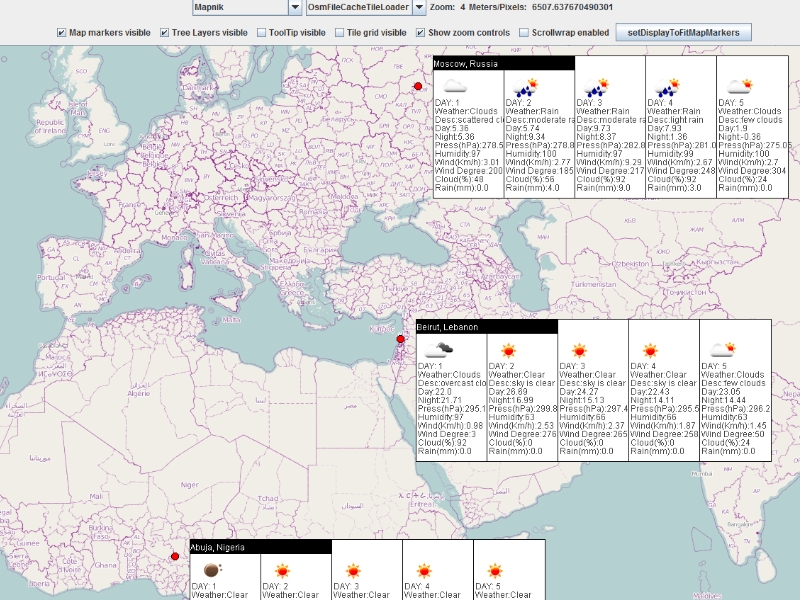Image resolution: width=800 pixels, height=600 pixels.
Task: Click Beirut Day 3 sun icon
Action: [579, 351]
